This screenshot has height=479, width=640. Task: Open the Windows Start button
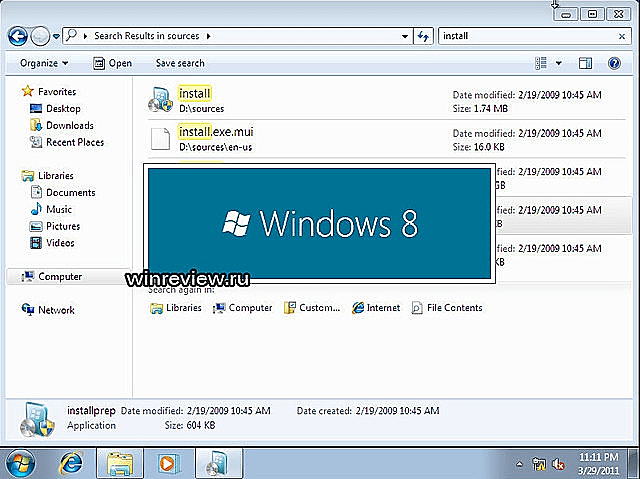[20, 463]
